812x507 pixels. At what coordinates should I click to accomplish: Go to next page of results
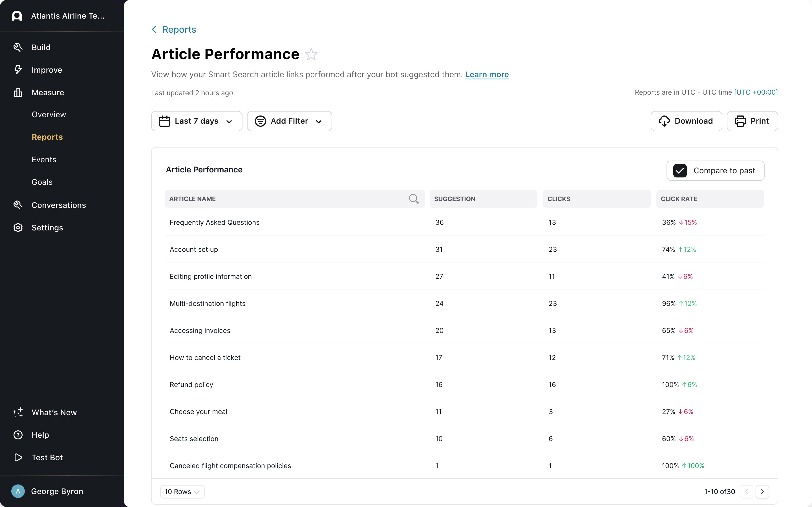(762, 492)
